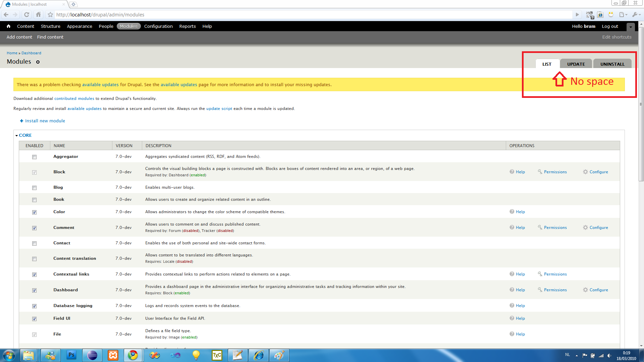Click the Help question icon for Color module
This screenshot has width=644, height=362.
pos(512,212)
